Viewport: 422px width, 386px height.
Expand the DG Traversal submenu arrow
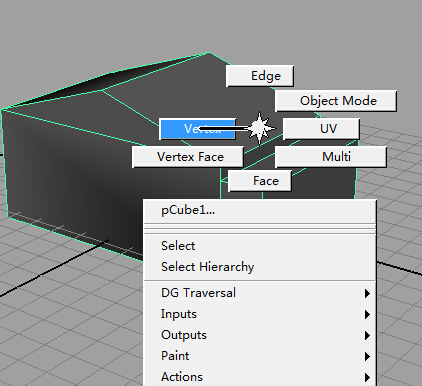point(367,293)
